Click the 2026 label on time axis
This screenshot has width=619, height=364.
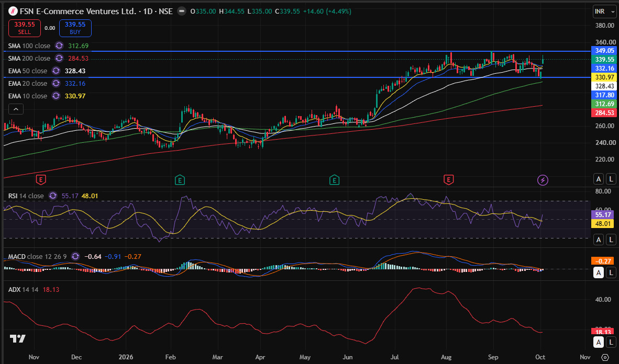[126, 357]
